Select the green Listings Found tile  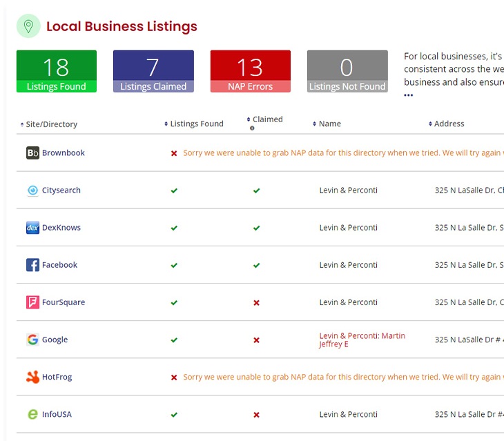[x=57, y=71]
